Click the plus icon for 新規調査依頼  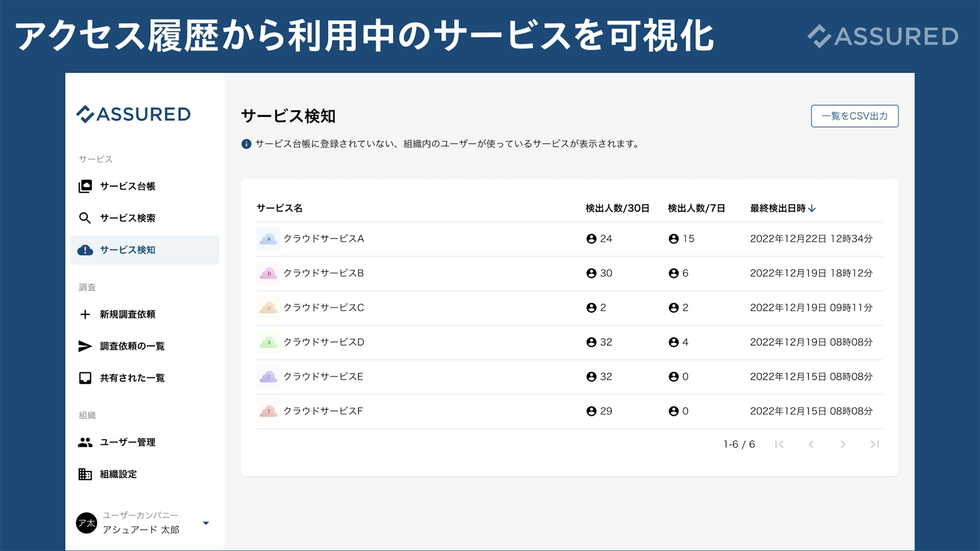(x=85, y=314)
